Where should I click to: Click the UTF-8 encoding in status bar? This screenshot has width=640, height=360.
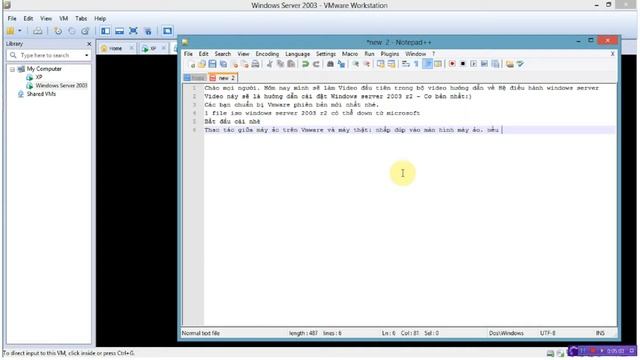[548, 333]
